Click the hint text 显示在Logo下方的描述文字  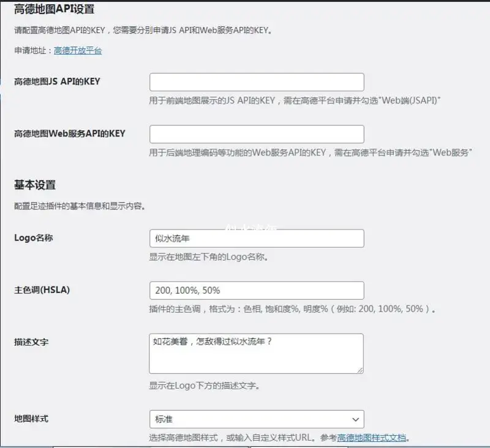pyautogui.click(x=205, y=386)
